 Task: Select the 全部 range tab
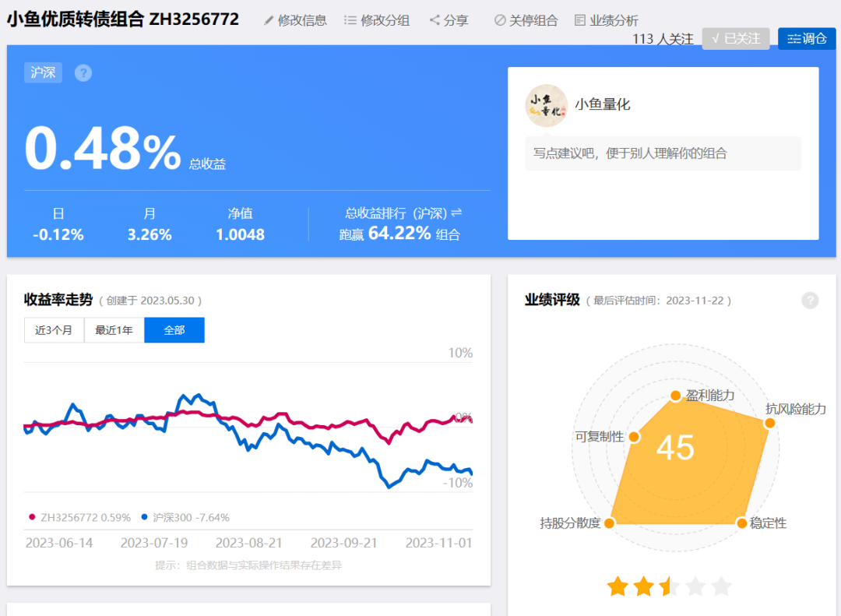click(174, 330)
